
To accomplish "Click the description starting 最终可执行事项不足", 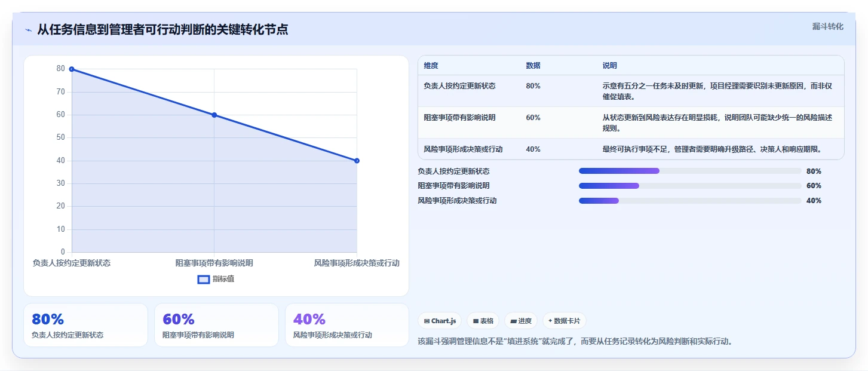I will point(712,149).
